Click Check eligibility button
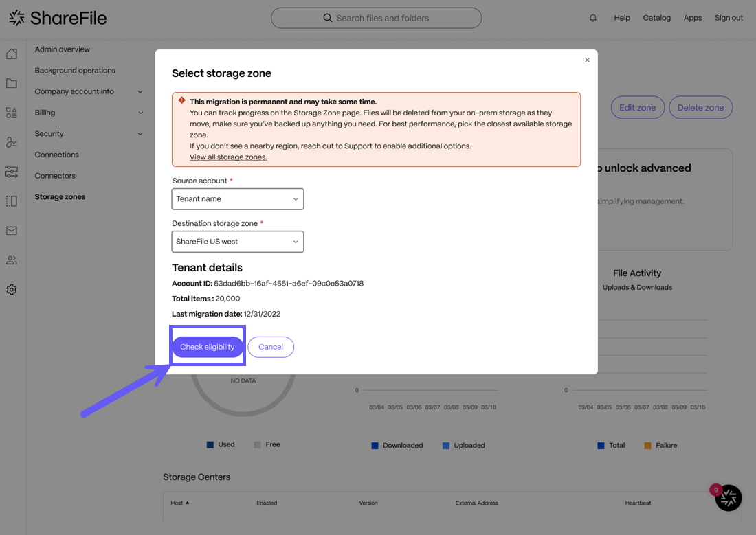 click(x=208, y=347)
